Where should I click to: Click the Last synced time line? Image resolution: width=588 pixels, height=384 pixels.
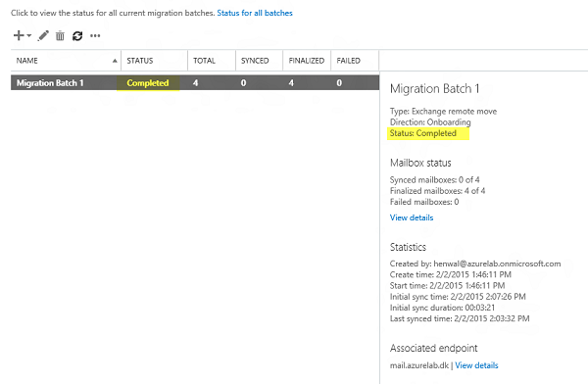[x=460, y=318]
